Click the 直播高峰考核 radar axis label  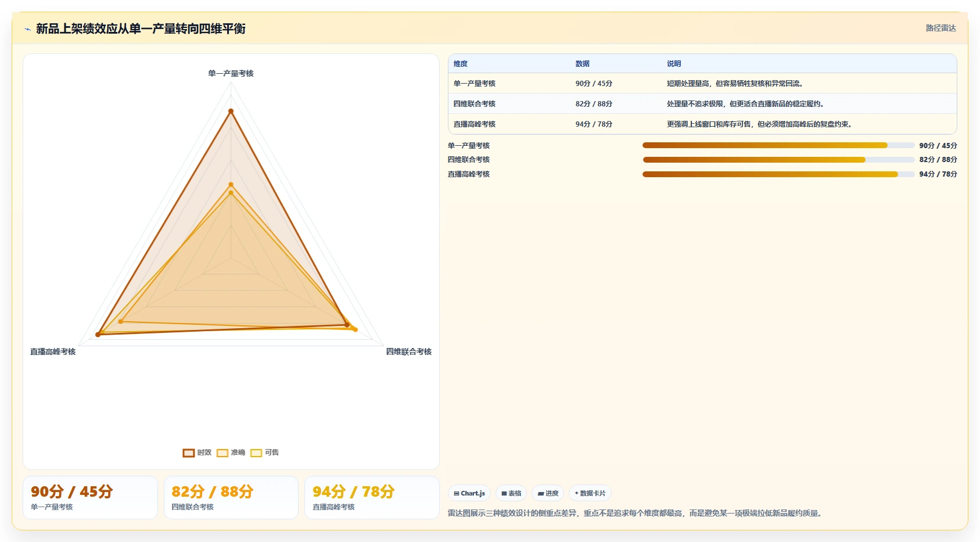tap(53, 351)
